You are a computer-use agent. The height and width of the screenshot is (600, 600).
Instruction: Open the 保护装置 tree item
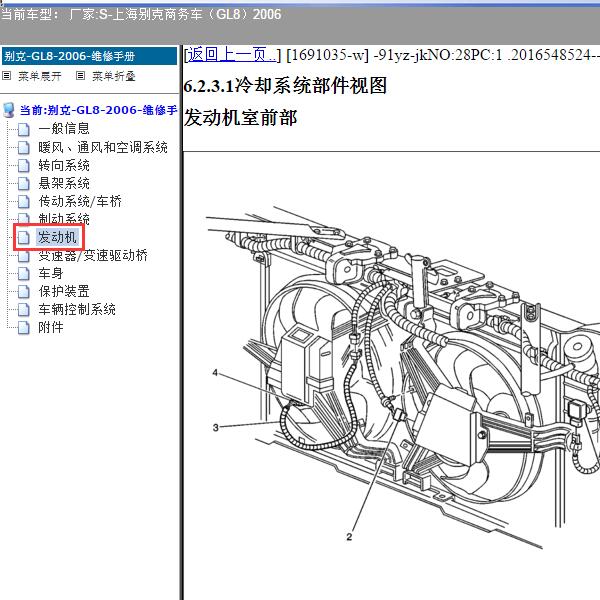click(64, 291)
